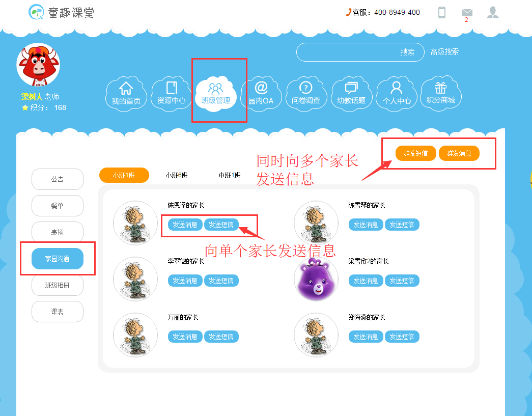
Task: Open 资源中心 resource center icon
Action: 171,94
